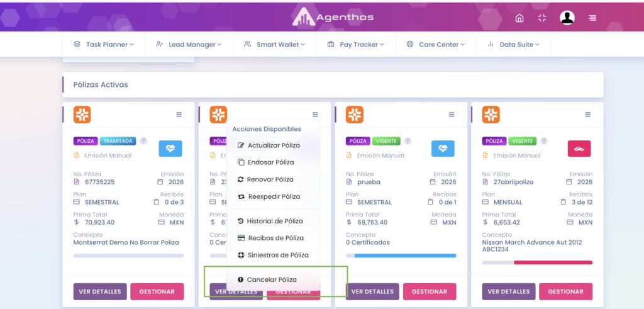Click Acciones Disponibles menu header

point(267,129)
